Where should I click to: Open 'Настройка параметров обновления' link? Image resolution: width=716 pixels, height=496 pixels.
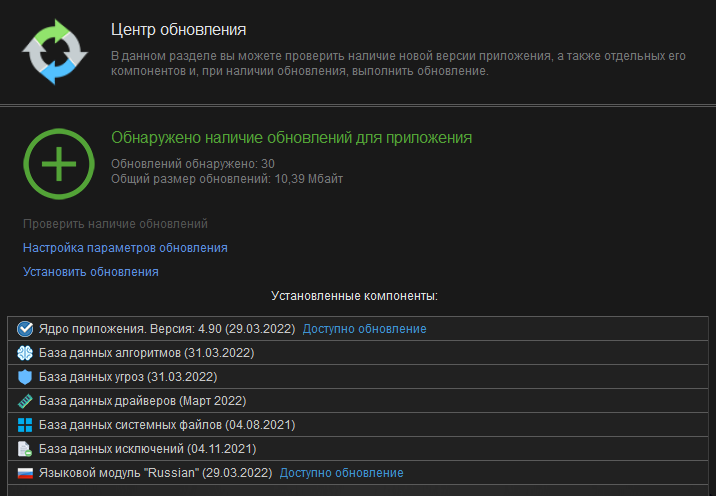pos(125,248)
